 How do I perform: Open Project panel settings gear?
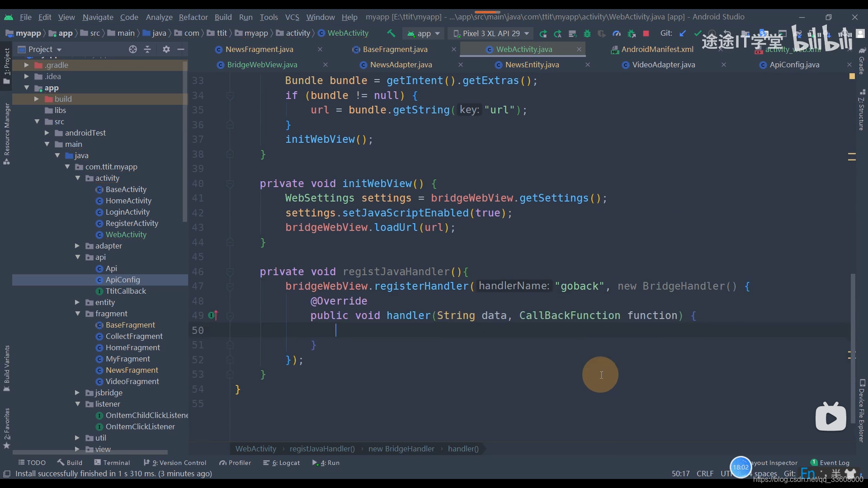coord(166,49)
